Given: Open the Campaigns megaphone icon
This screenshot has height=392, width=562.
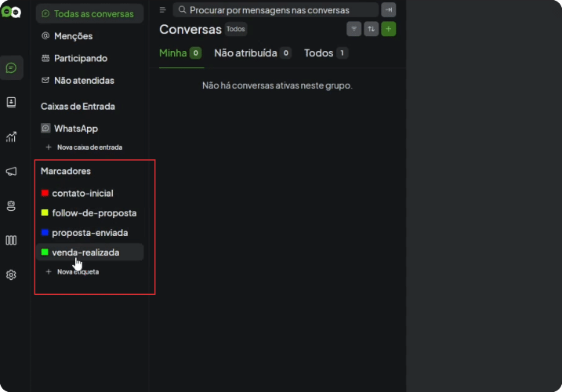Looking at the screenshot, I should coord(11,171).
